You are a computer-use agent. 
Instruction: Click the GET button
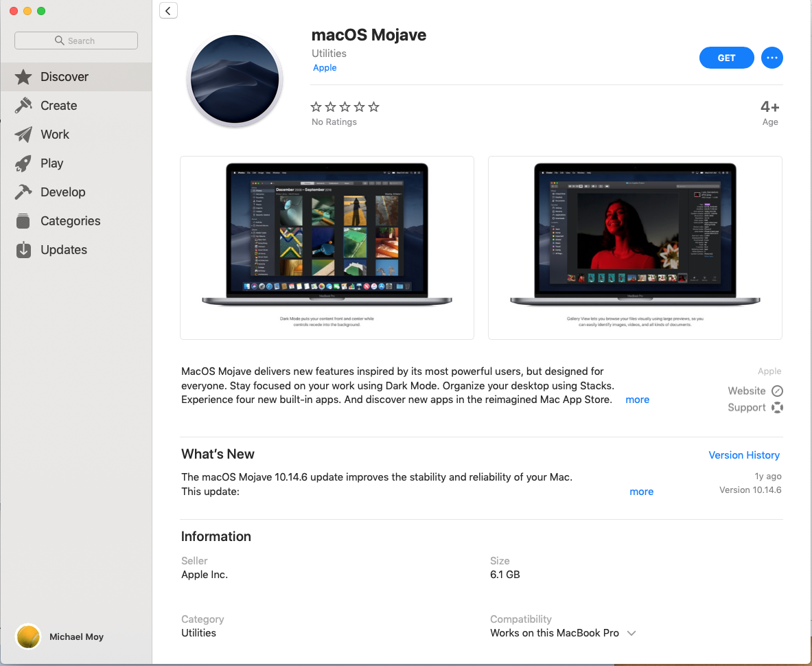tap(726, 58)
